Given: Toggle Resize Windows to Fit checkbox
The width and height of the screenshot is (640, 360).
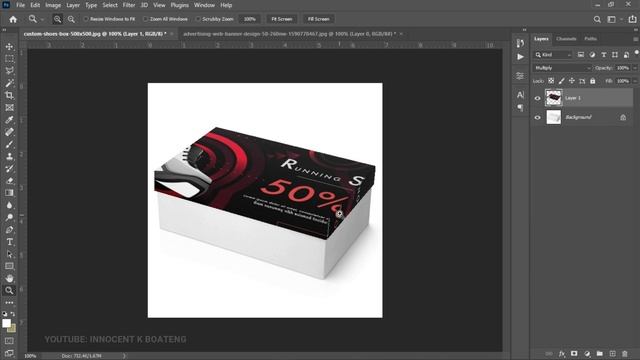Looking at the screenshot, I should (86, 19).
